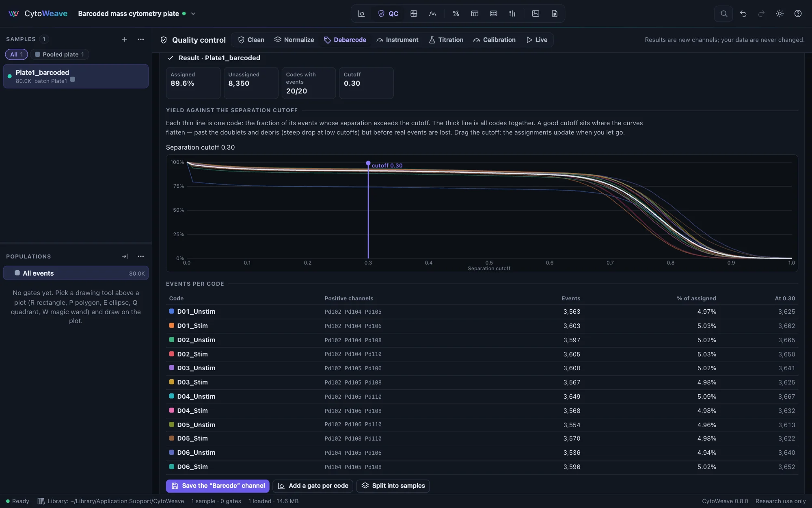The image size is (812, 508).
Task: Click the Events column header
Action: tap(571, 298)
